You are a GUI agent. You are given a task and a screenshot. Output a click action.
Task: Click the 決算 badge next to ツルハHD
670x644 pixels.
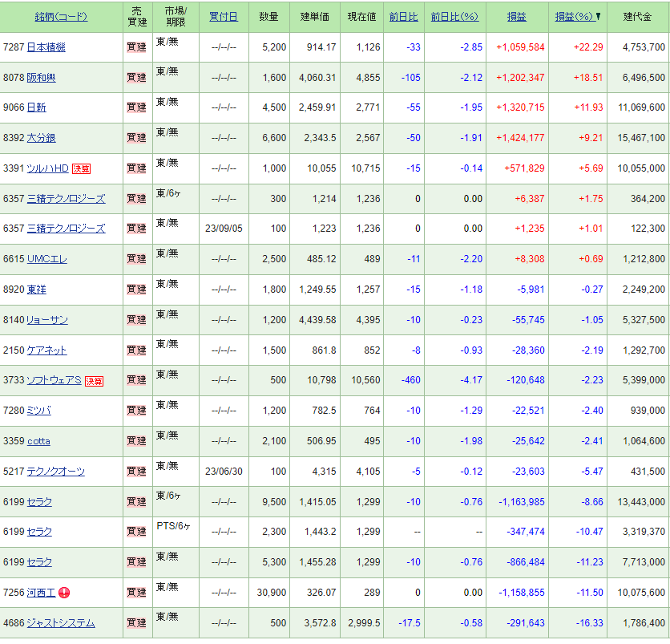click(x=81, y=169)
